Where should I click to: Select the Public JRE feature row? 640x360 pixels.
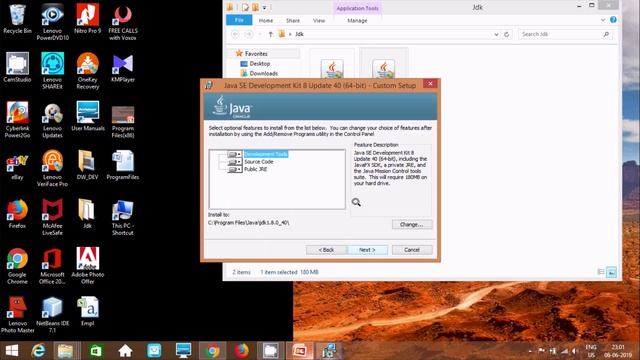pyautogui.click(x=256, y=169)
